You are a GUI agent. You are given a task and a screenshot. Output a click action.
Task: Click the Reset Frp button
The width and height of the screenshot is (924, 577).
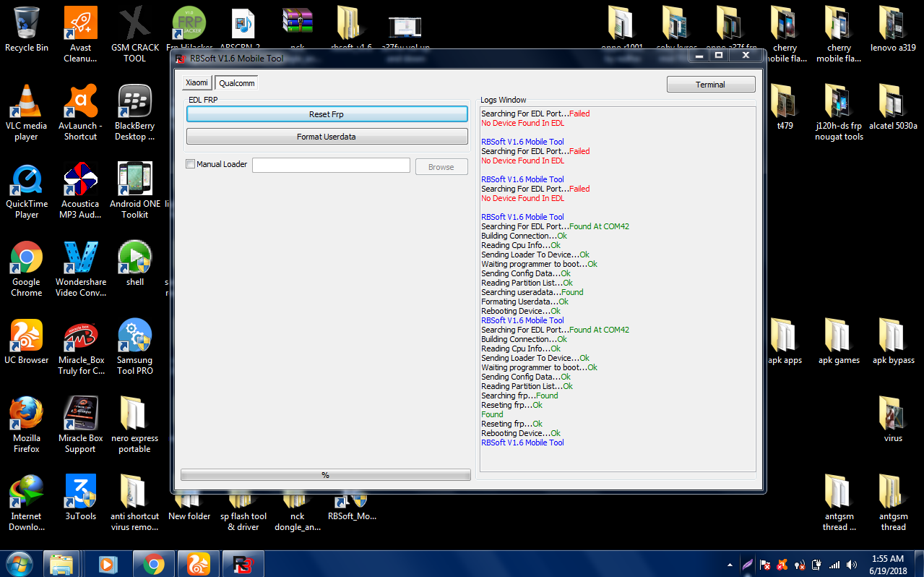point(327,114)
